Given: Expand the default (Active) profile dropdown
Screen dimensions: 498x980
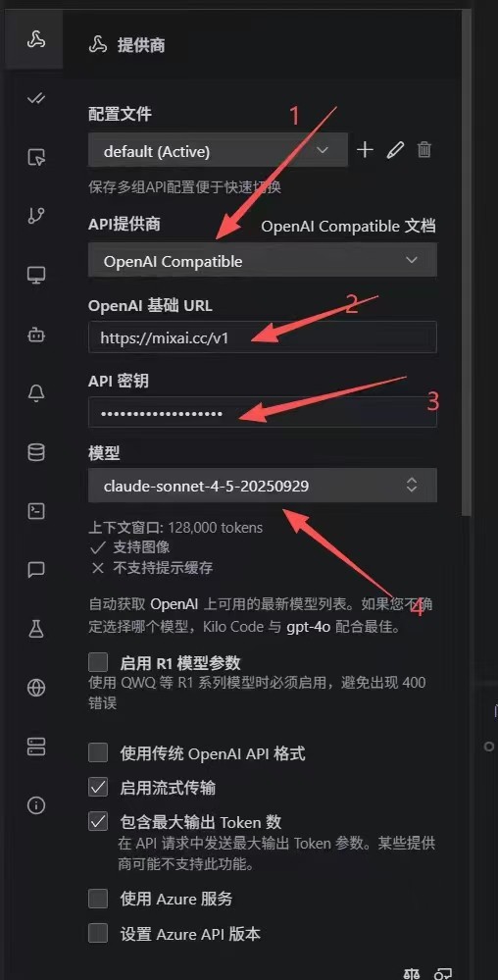Looking at the screenshot, I should coord(218,150).
